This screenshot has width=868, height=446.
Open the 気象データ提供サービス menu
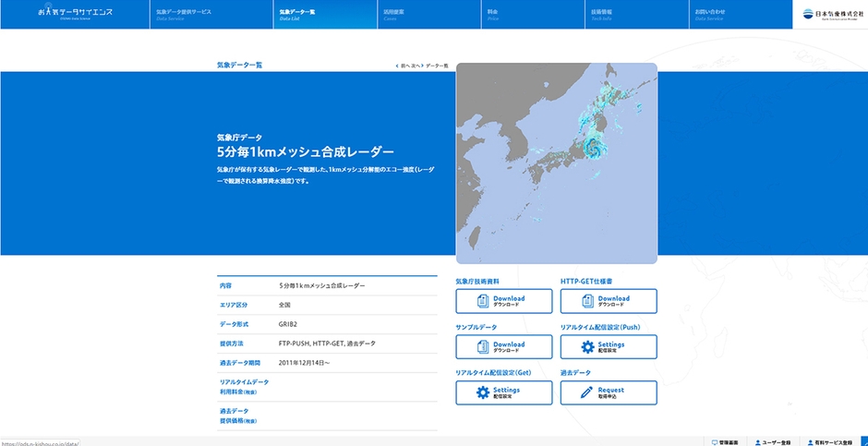click(x=184, y=14)
